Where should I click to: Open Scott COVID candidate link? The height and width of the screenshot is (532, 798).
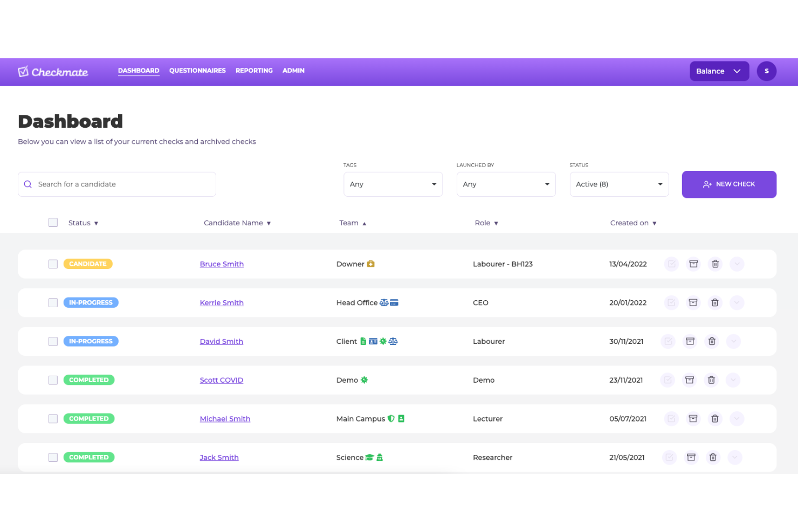[x=221, y=380]
